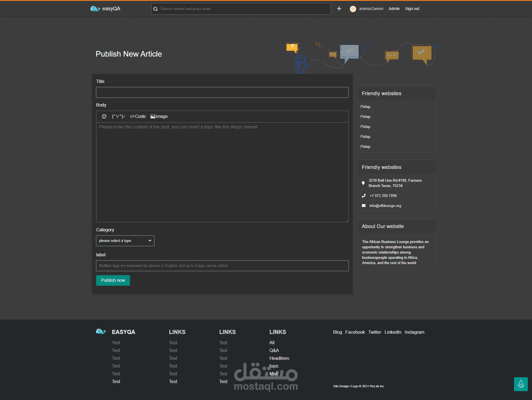Click inside the article Title field

[x=222, y=92]
